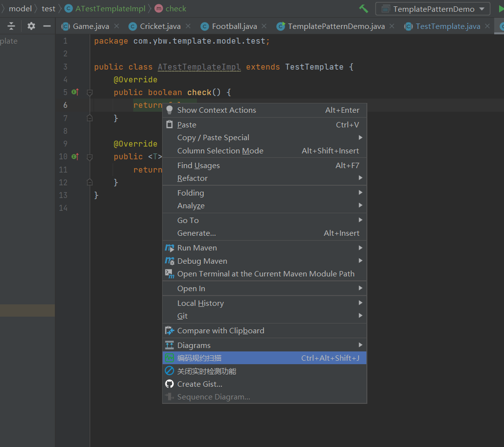Close the TemplatePatternDemo.java tab
504x447 pixels.
392,26
